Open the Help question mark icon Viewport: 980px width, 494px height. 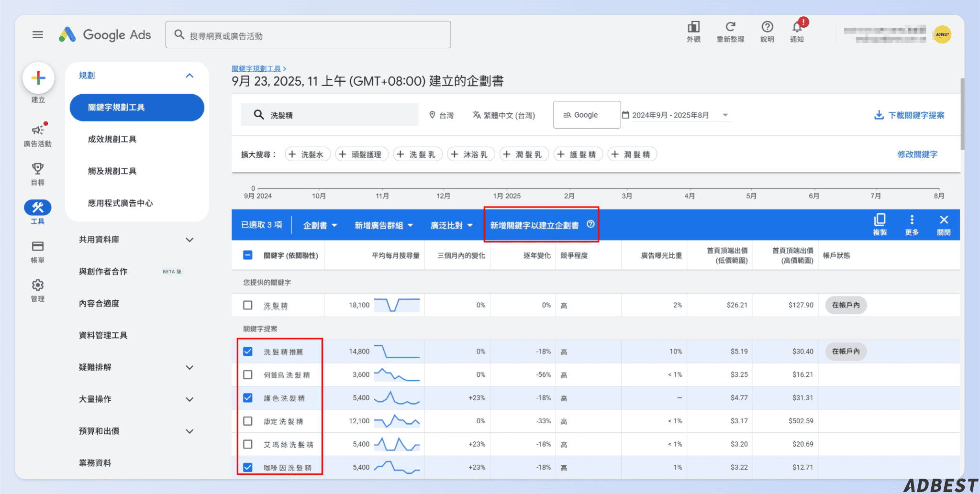click(767, 27)
